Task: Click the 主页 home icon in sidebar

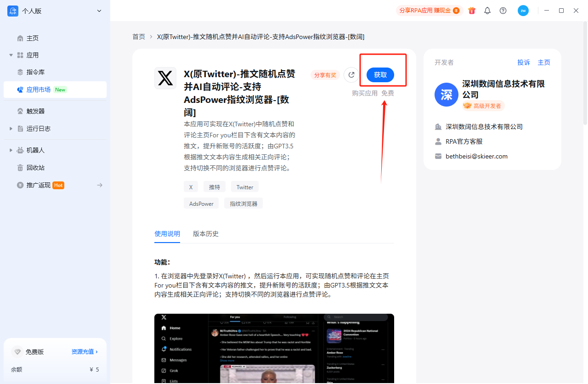Action: click(20, 38)
